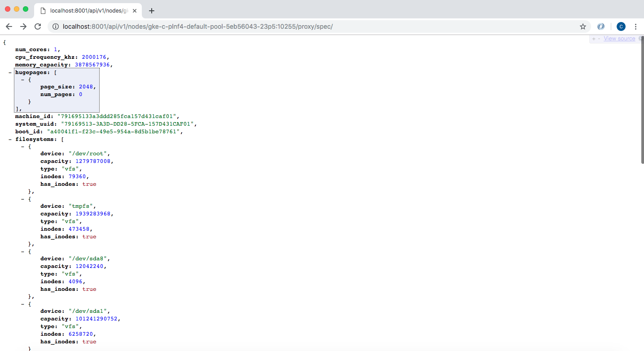Image resolution: width=644 pixels, height=351 pixels.
Task: Select the page_size value 2048
Action: click(x=86, y=87)
